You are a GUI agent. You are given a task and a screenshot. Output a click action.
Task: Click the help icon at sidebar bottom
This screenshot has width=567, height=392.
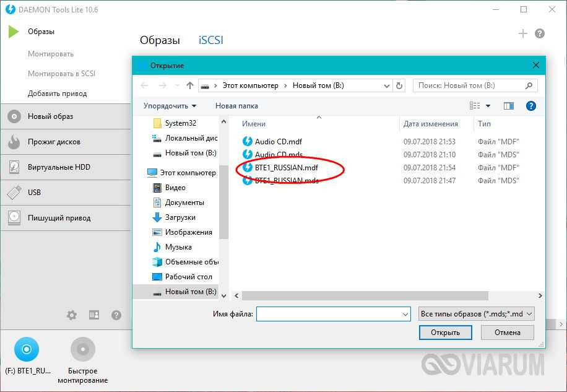point(116,315)
